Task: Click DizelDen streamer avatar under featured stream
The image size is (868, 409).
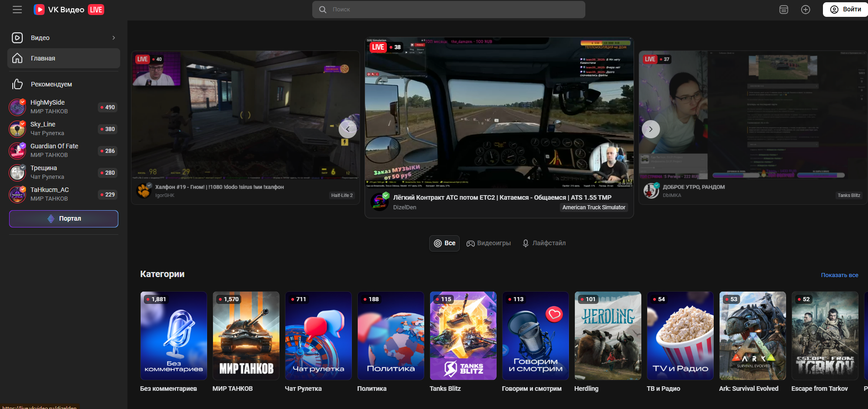Action: coord(379,202)
